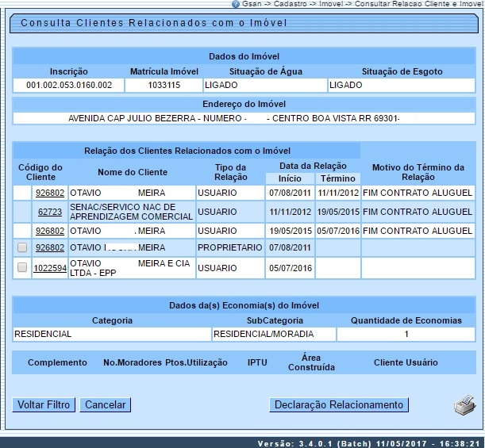Open 926802 link starting 19/05/2015
This screenshot has width=485, height=448.
(x=49, y=232)
